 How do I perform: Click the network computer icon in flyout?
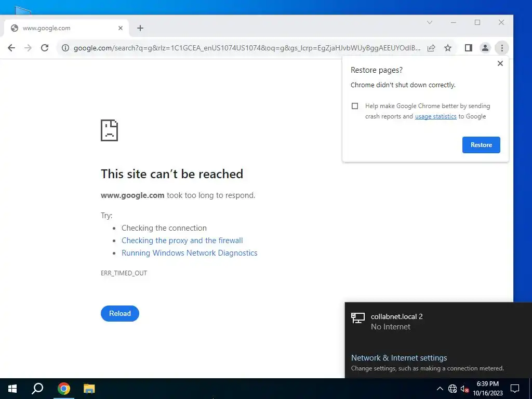tap(358, 318)
